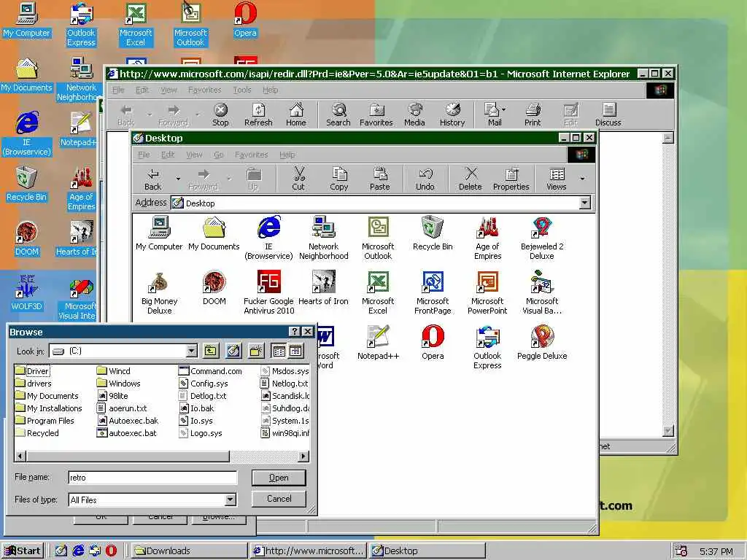Expand Look in drive dropdown
The image size is (747, 560).
click(x=192, y=351)
